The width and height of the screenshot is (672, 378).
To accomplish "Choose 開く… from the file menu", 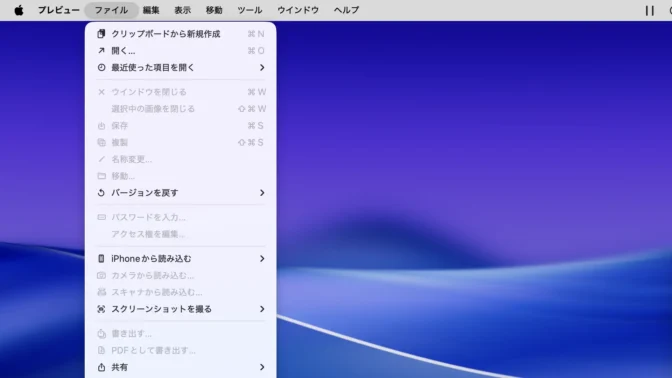I will [x=180, y=51].
